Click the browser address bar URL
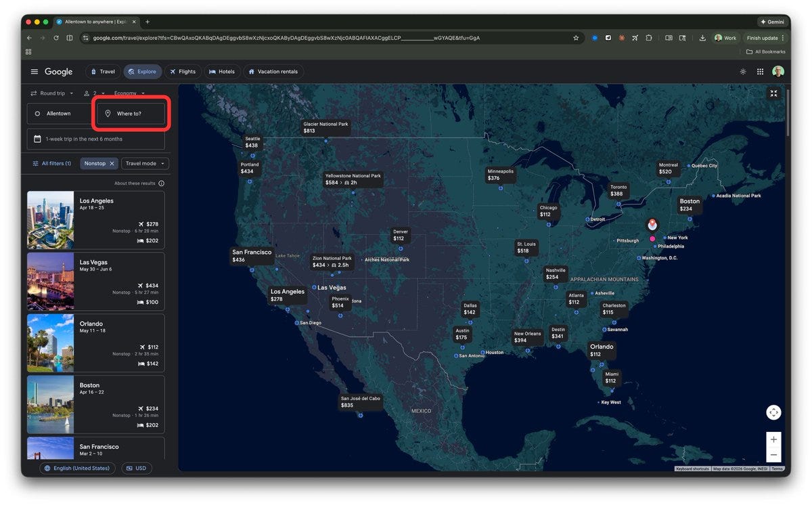 [x=286, y=38]
